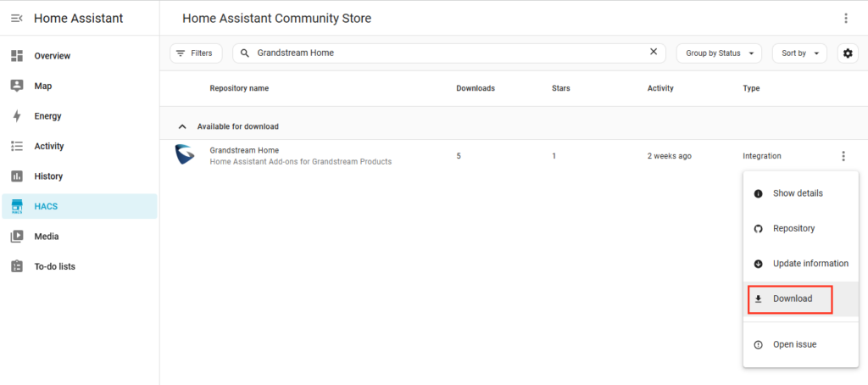Select the Grandstream Home repository name
Image resolution: width=868 pixels, height=385 pixels.
(244, 150)
